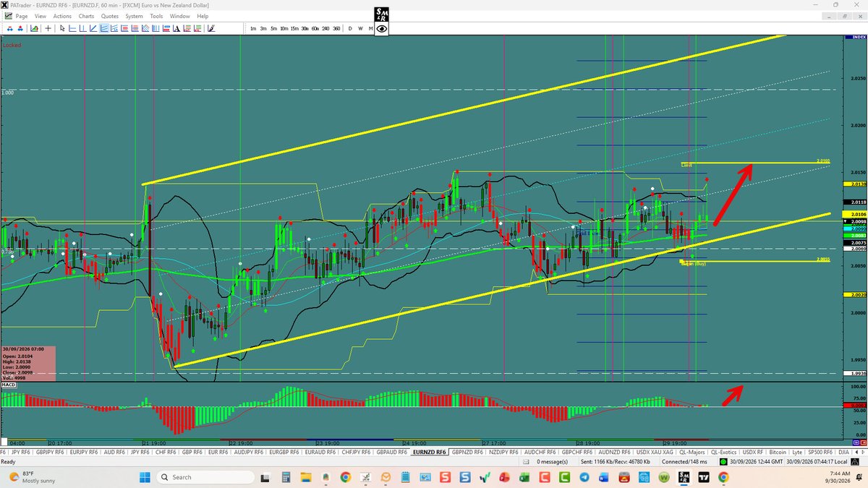The image size is (868, 488).
Task: Switch to 240 minute timeframe
Action: 325,29
